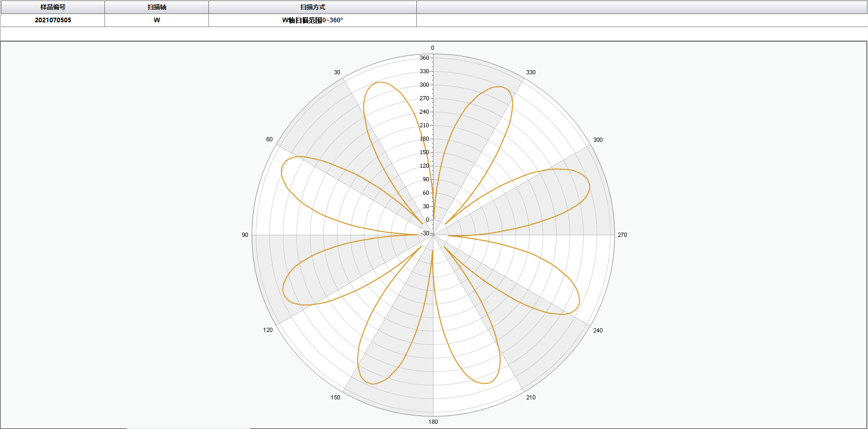Click the 120 degree angle label
Screen dimensions: 868x429
[268, 330]
